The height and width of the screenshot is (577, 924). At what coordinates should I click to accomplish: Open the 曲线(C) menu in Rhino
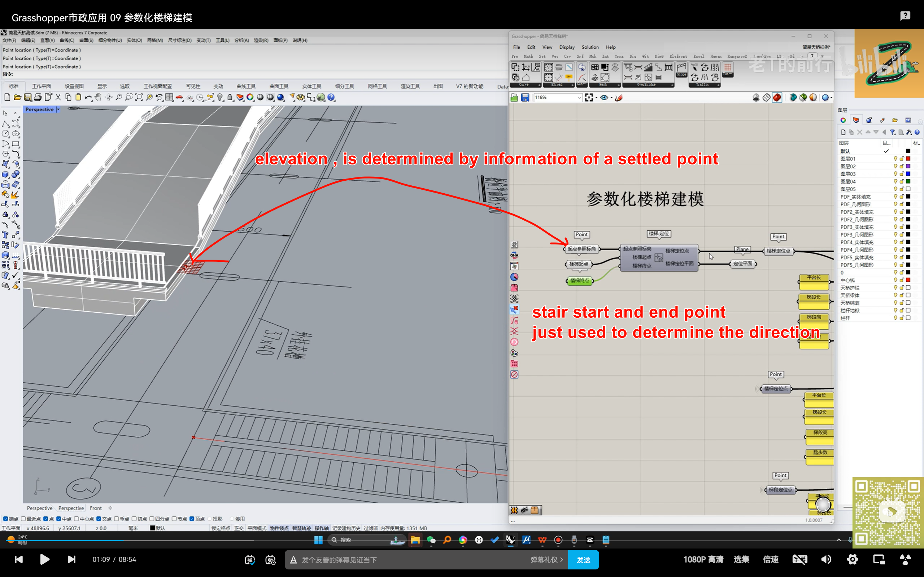point(67,40)
